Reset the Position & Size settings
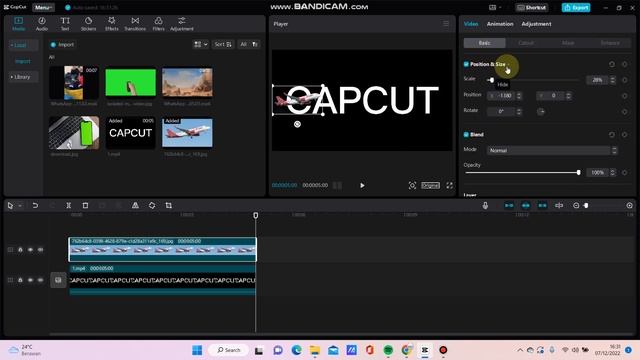This screenshot has width=640, height=360. click(x=611, y=64)
